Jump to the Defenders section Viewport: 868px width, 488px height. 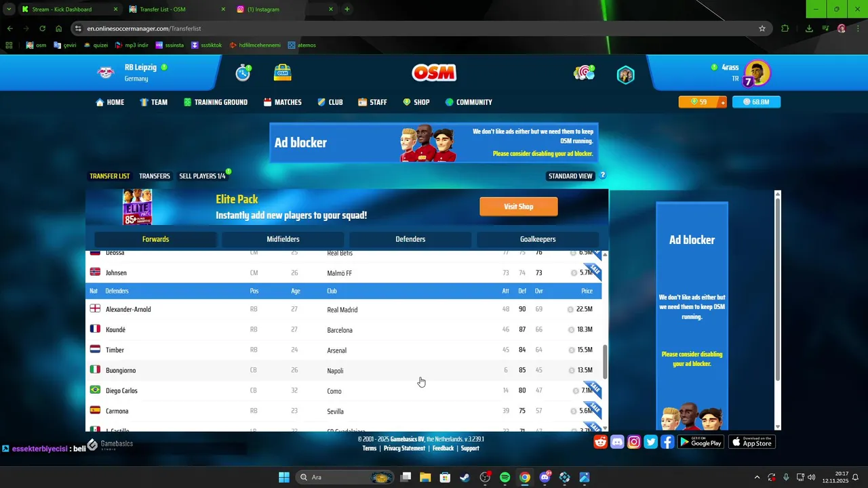pyautogui.click(x=410, y=239)
